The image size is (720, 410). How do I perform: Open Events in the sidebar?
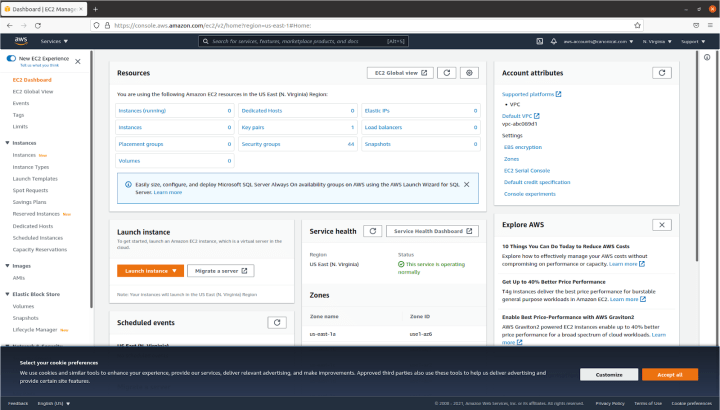pos(21,103)
